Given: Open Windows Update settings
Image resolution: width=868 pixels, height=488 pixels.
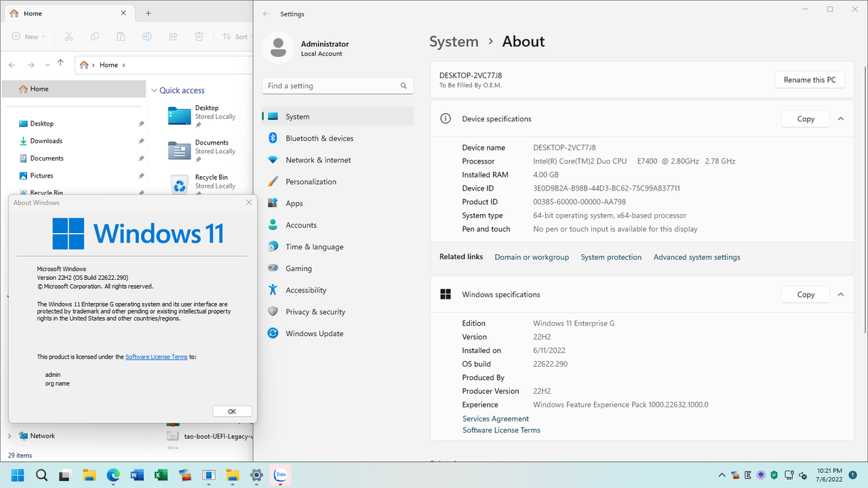Looking at the screenshot, I should click(x=338, y=333).
